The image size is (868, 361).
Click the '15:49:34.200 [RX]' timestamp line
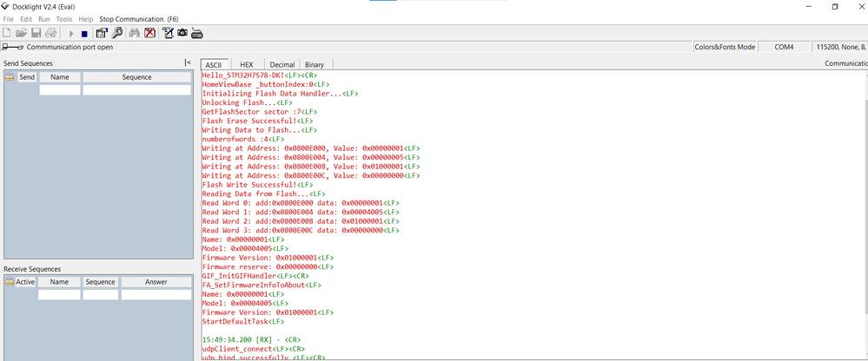pos(252,339)
